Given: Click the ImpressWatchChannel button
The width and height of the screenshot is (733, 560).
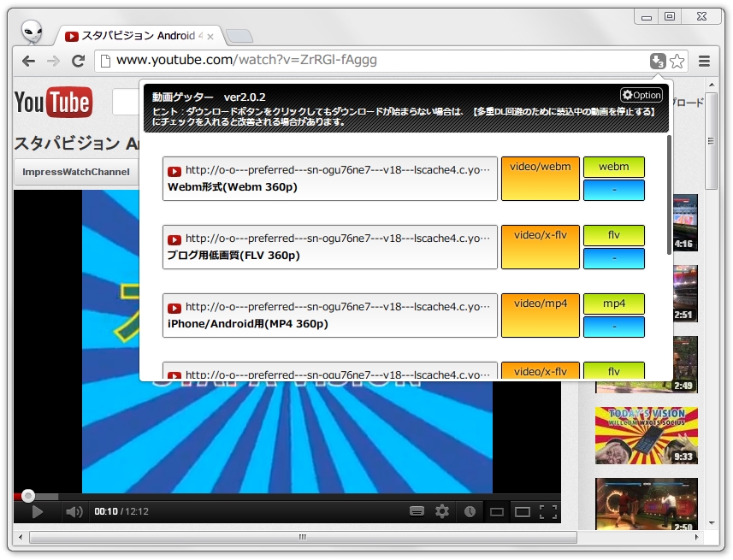Looking at the screenshot, I should point(76,172).
